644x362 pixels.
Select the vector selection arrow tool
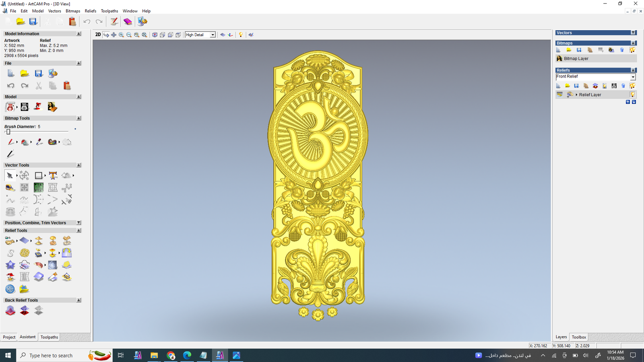click(10, 175)
